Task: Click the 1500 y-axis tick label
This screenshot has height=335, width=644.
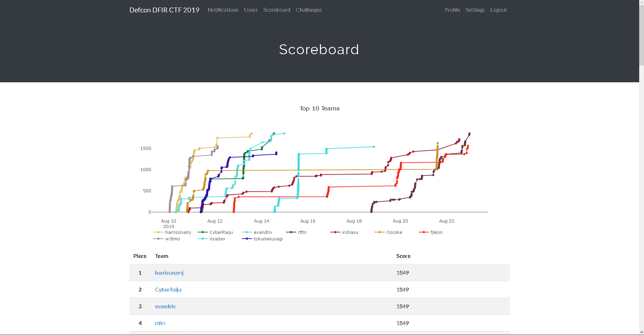Action: (x=146, y=148)
